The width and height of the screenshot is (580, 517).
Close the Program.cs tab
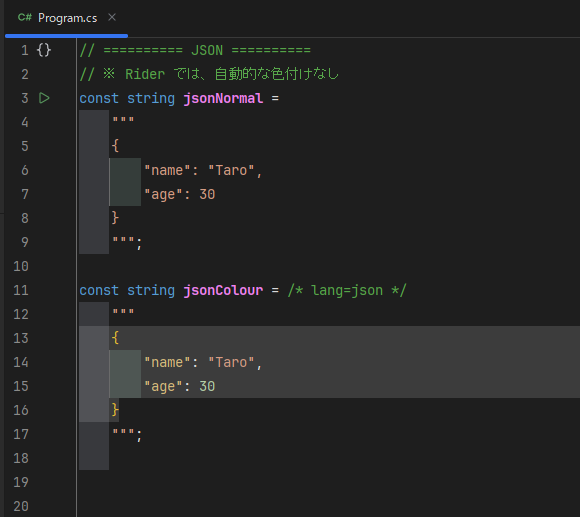(x=112, y=17)
